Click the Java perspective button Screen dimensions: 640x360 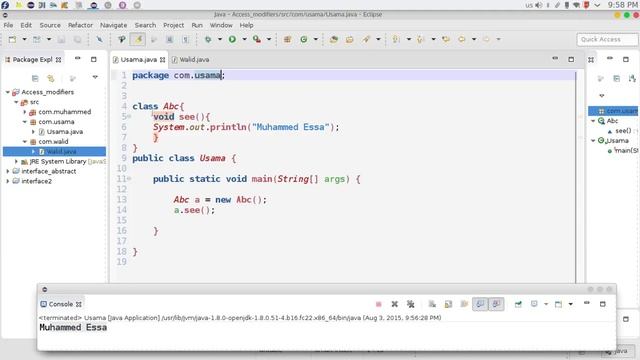click(x=617, y=351)
